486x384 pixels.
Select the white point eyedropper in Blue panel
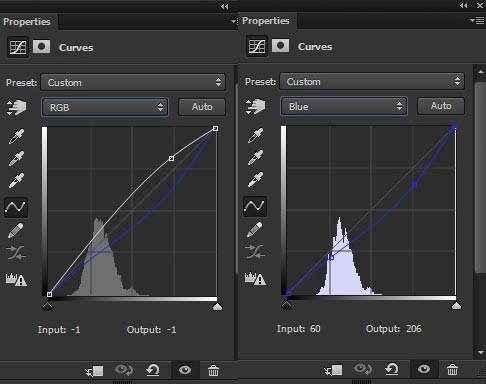click(x=255, y=180)
